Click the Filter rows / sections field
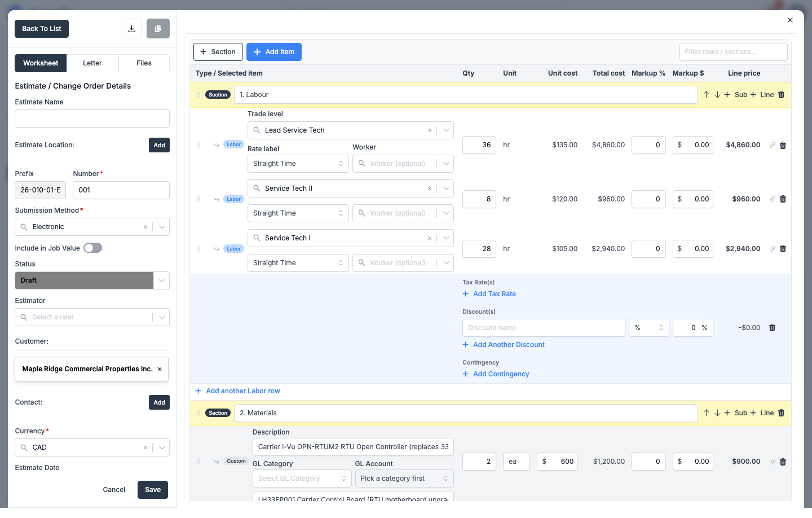812x518 pixels. (734, 52)
